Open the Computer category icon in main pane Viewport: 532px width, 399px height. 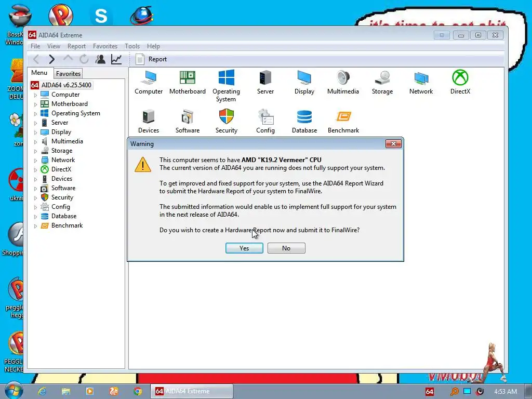click(149, 83)
